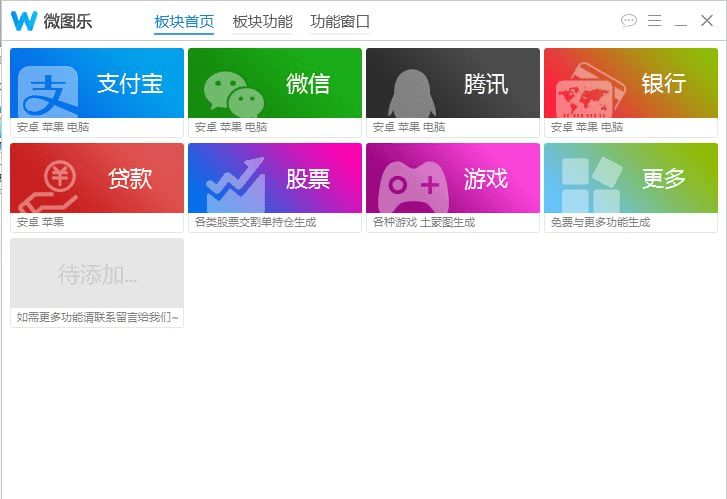The image size is (727, 499).
Task: Select the 游戏 tile label
Action: [486, 179]
